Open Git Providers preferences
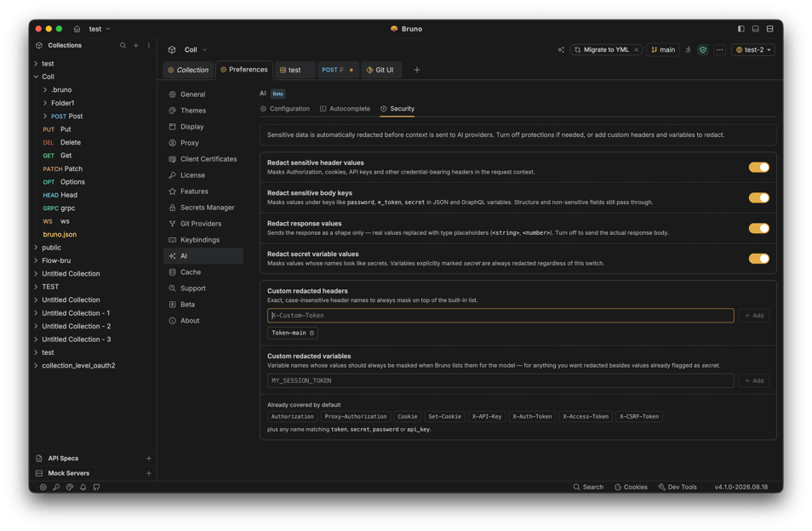 point(203,224)
